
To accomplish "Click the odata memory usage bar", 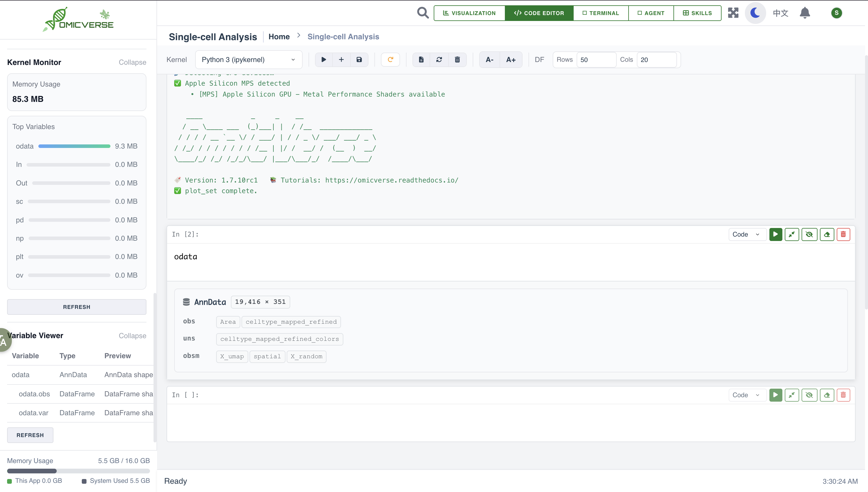I will tap(74, 146).
